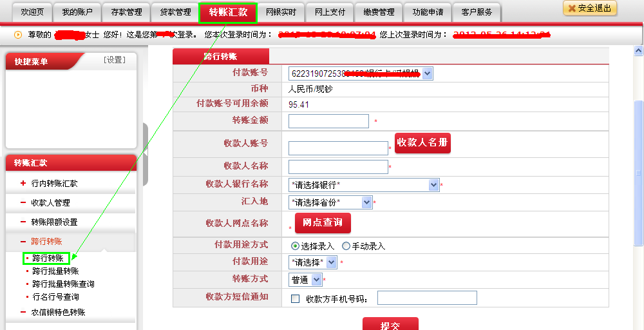Click the 收款人名称 input field
The width and height of the screenshot is (644, 330).
[339, 167]
